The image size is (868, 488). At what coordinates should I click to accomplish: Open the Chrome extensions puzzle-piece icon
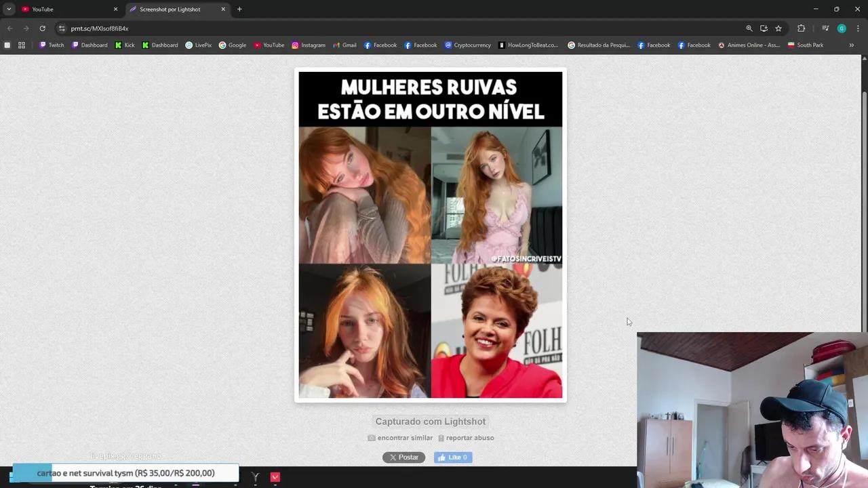coord(801,28)
